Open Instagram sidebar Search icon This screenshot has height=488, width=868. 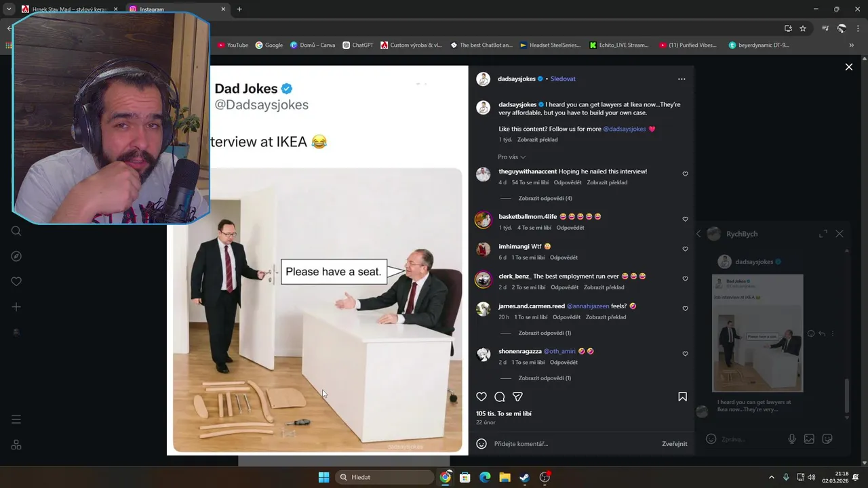[x=16, y=231]
